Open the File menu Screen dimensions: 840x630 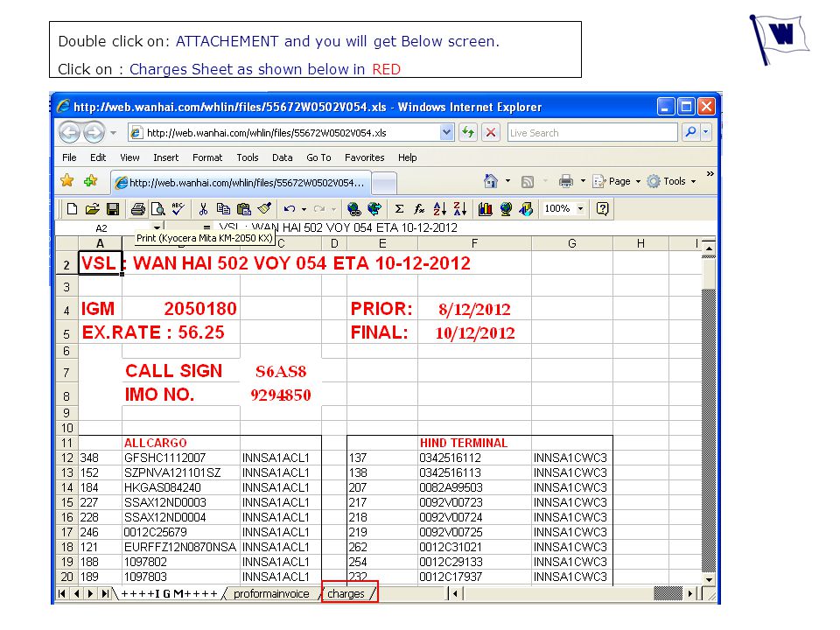[69, 157]
